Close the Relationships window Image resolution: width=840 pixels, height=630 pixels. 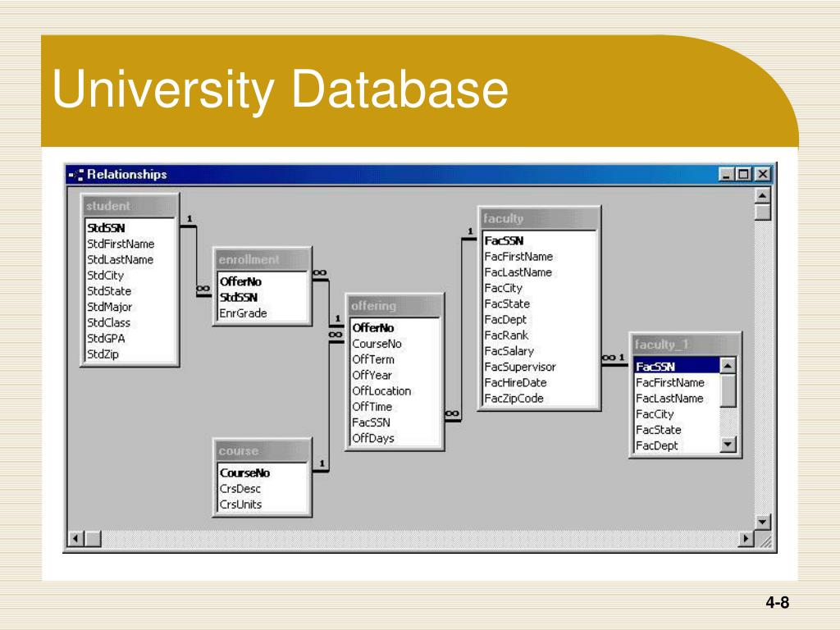(x=762, y=174)
